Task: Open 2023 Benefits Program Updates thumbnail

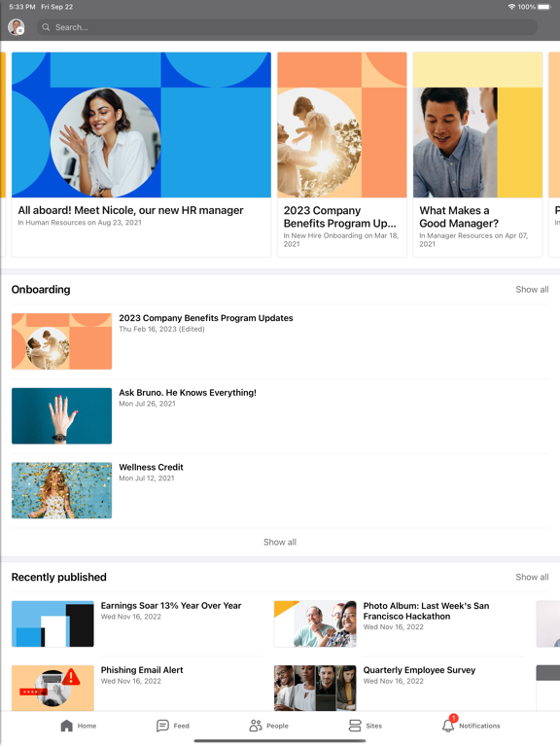Action: (x=62, y=341)
